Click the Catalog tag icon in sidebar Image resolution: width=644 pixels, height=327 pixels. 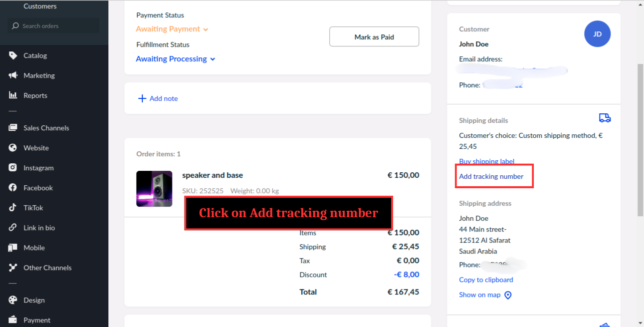[x=13, y=55]
